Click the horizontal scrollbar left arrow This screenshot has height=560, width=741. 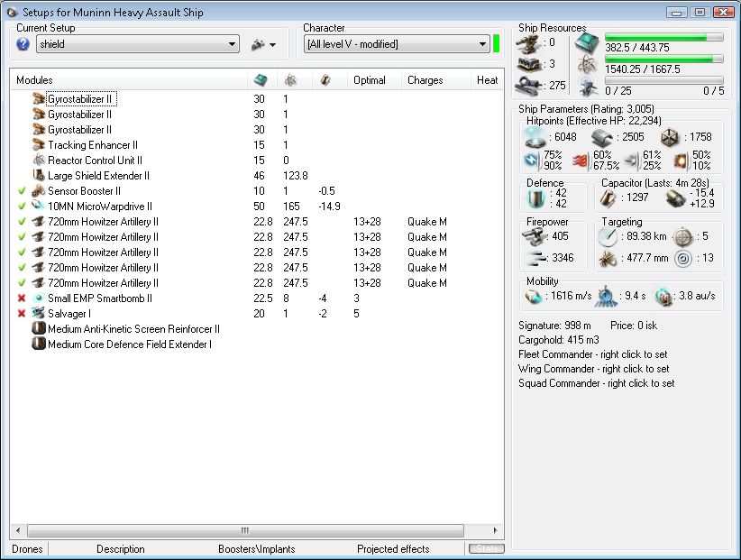point(18,531)
